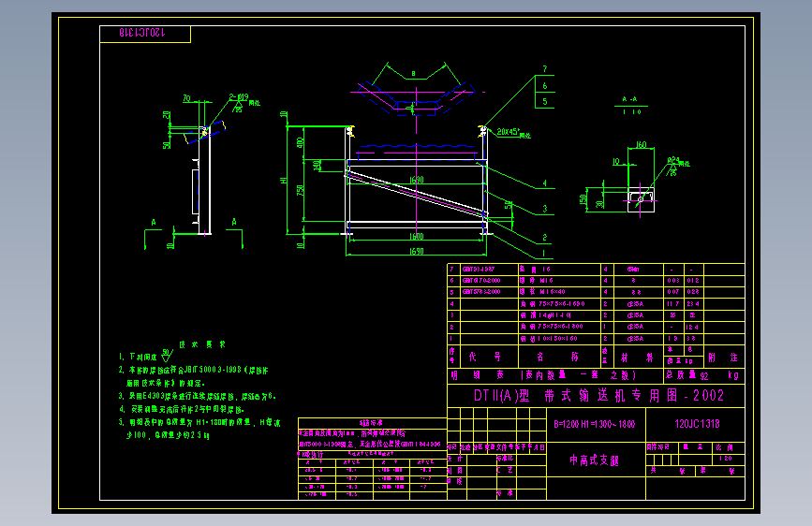Select the drawing number 120JC1318 in title block

point(697,424)
